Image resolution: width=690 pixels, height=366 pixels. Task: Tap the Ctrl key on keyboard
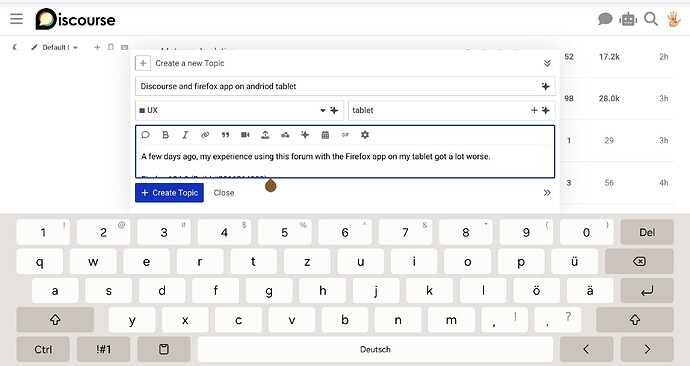click(x=43, y=349)
